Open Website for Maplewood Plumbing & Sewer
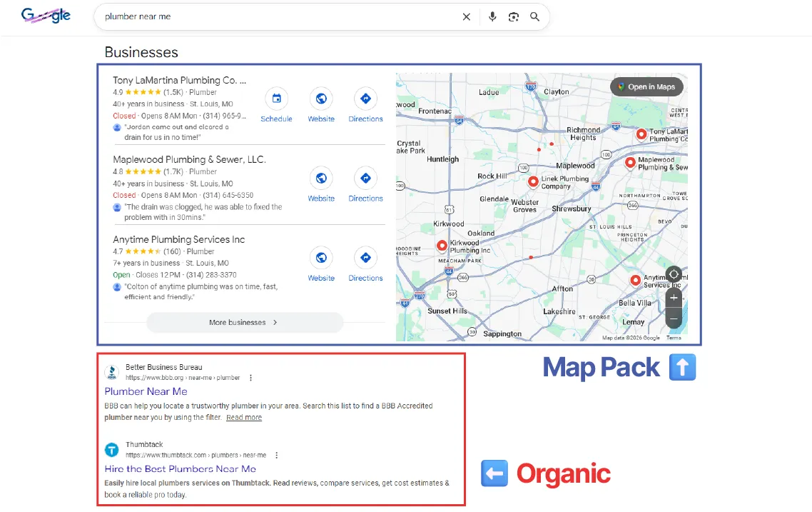This screenshot has height=512, width=812. coord(321,179)
